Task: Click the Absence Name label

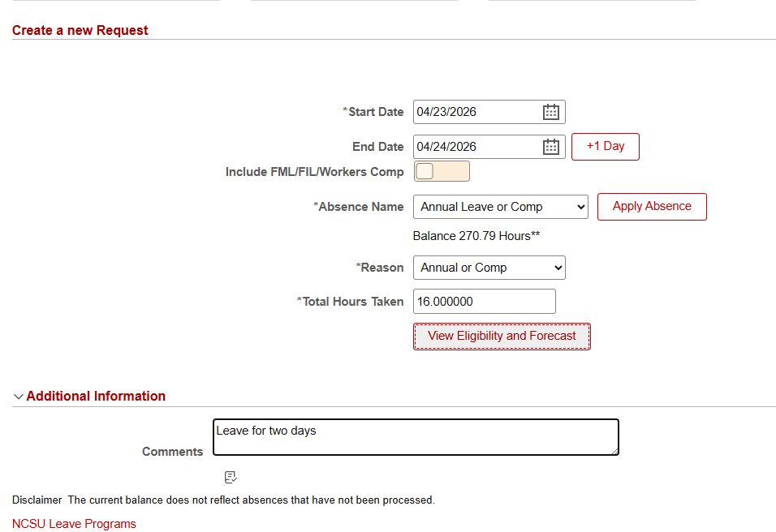Action: (359, 207)
